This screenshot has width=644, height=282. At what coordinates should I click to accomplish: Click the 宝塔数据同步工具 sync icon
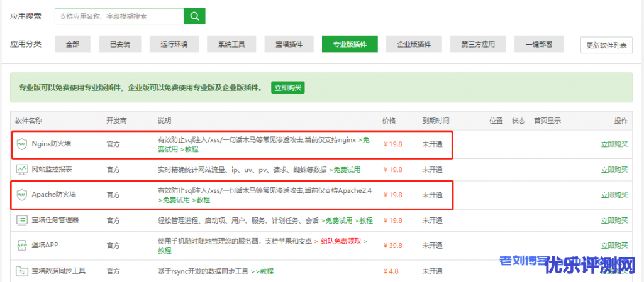[22, 271]
